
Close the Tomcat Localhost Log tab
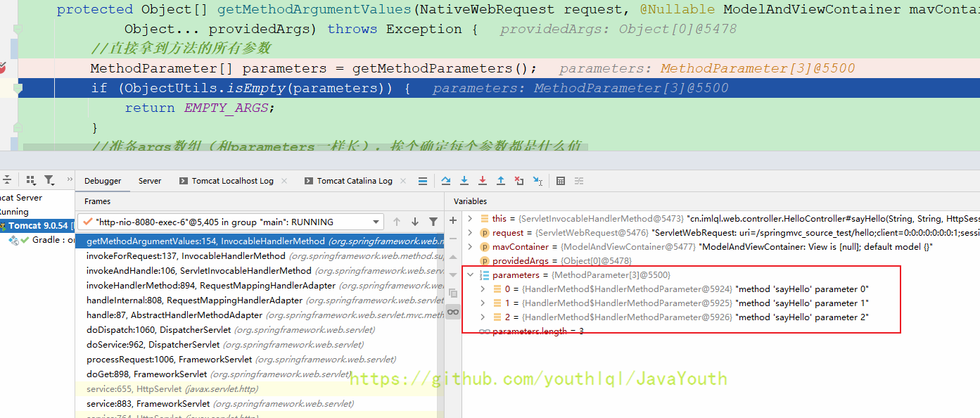click(x=284, y=181)
